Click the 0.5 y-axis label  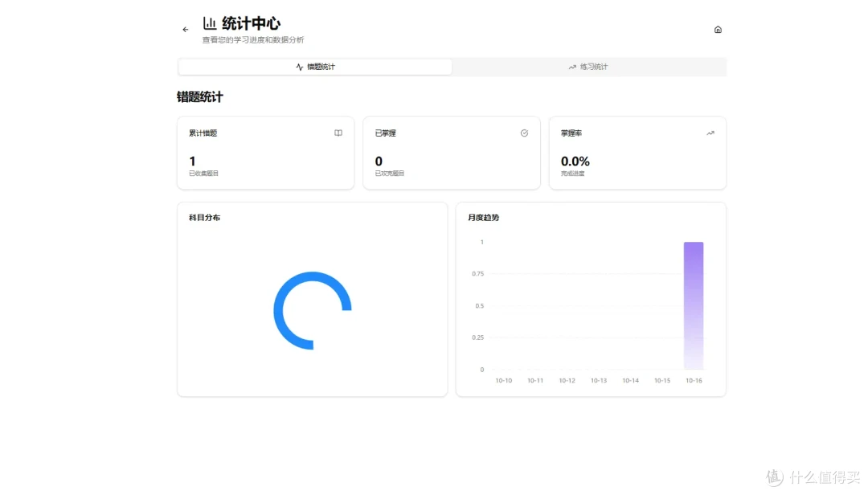pos(479,306)
